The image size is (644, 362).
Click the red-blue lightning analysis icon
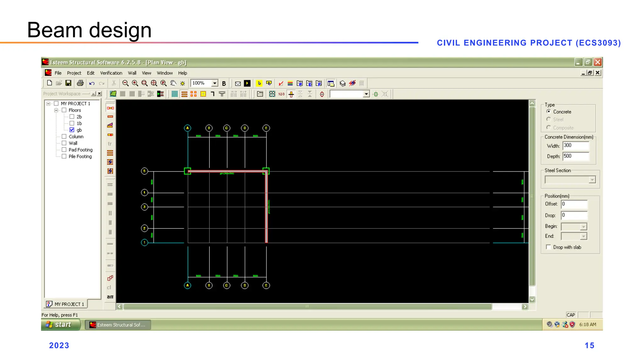(352, 83)
